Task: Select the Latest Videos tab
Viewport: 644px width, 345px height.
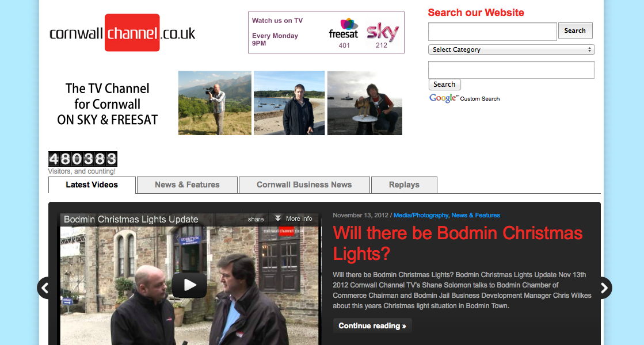Action: pyautogui.click(x=92, y=185)
